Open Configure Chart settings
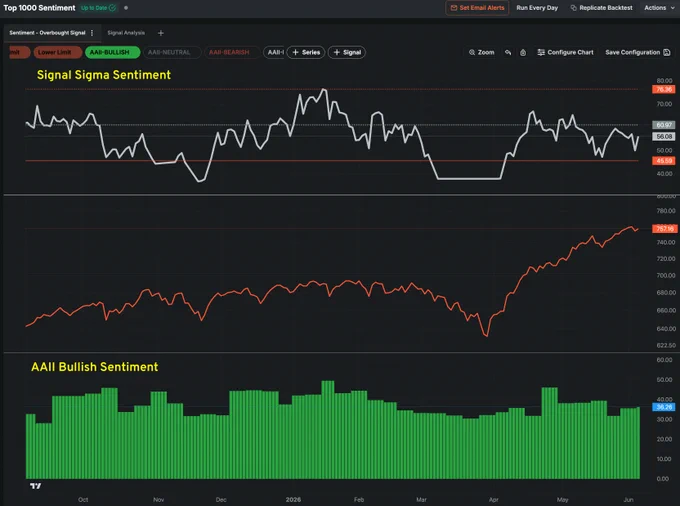The width and height of the screenshot is (680, 506). click(x=565, y=52)
